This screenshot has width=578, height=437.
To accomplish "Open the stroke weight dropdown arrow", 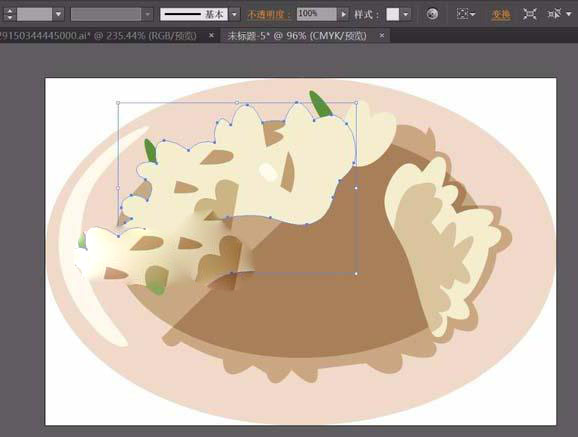I will (x=59, y=14).
